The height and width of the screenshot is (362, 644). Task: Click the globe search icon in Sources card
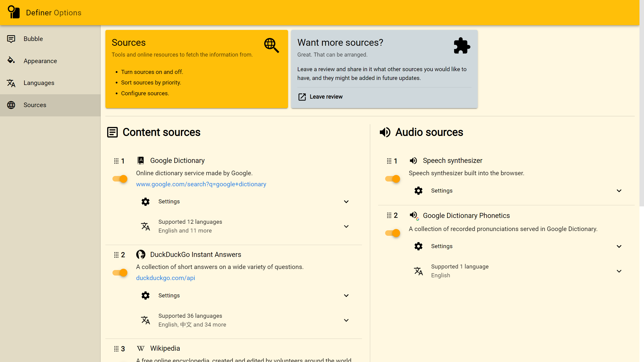coord(271,45)
